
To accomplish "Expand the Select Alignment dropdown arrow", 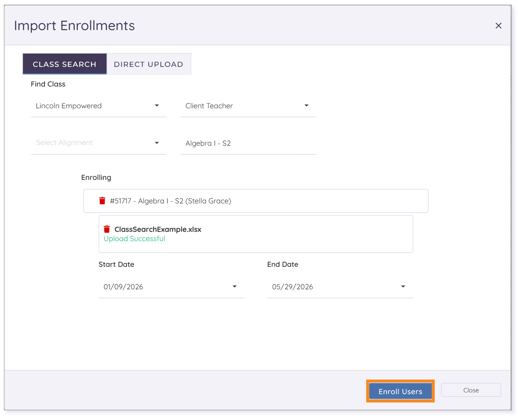I will click(157, 143).
